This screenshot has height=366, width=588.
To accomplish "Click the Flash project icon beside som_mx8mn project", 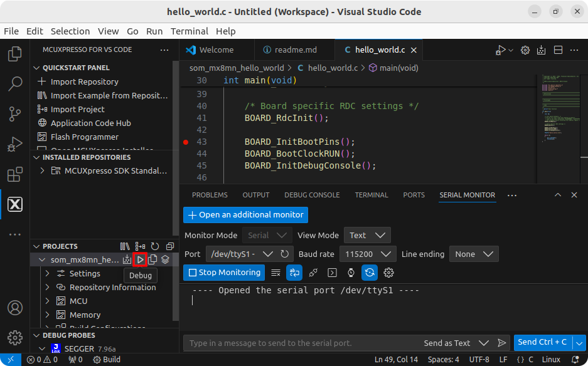I will [x=127, y=259].
